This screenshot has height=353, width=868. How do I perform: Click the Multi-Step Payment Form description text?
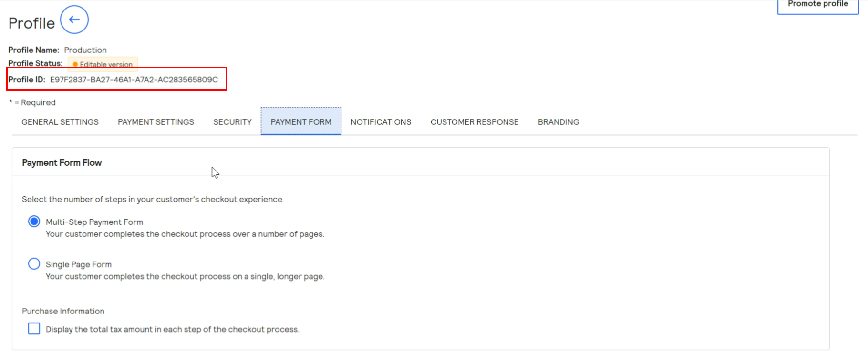point(185,234)
